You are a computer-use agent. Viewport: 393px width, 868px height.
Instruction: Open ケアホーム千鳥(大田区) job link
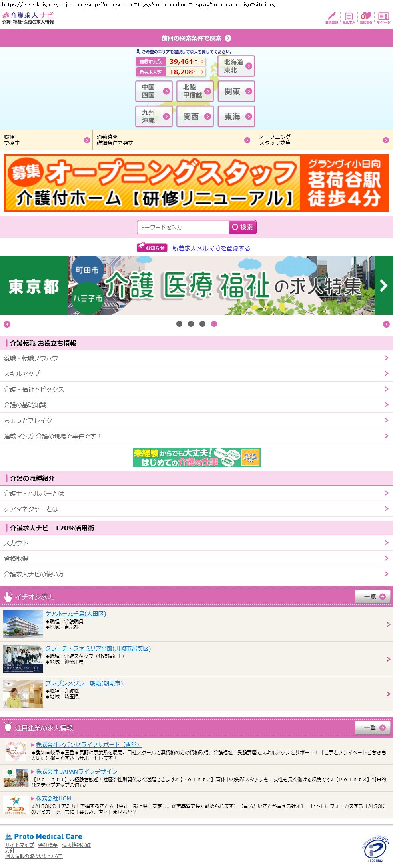tap(76, 614)
